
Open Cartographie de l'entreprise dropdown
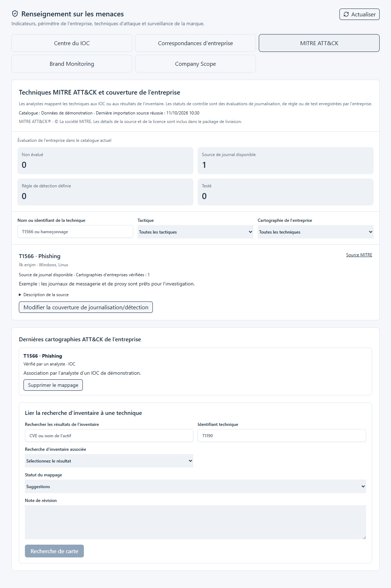(x=316, y=232)
